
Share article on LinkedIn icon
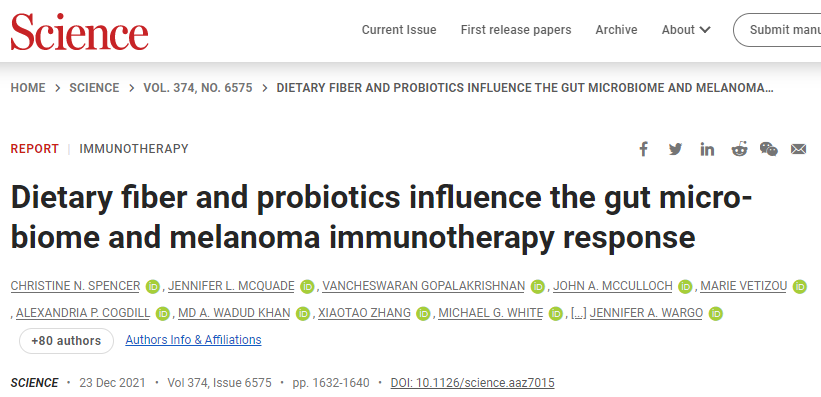[707, 149]
